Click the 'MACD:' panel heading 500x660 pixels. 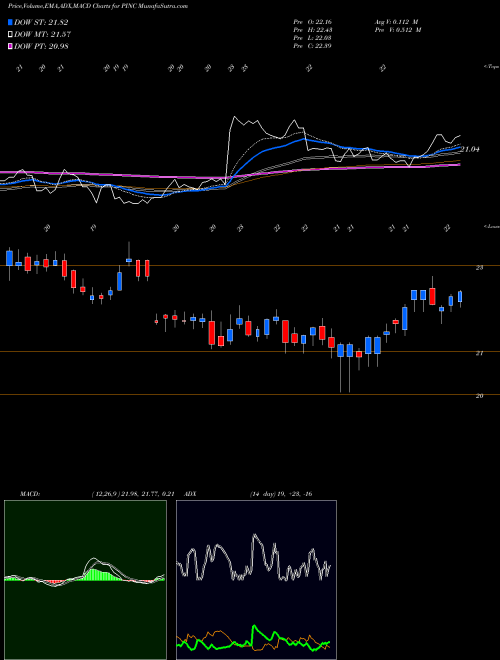30,494
